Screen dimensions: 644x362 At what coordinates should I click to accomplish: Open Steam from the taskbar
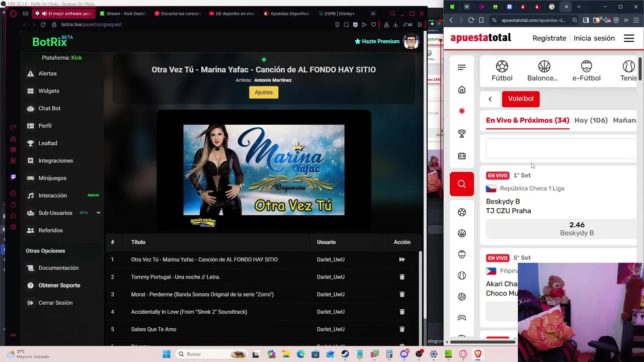(345, 354)
